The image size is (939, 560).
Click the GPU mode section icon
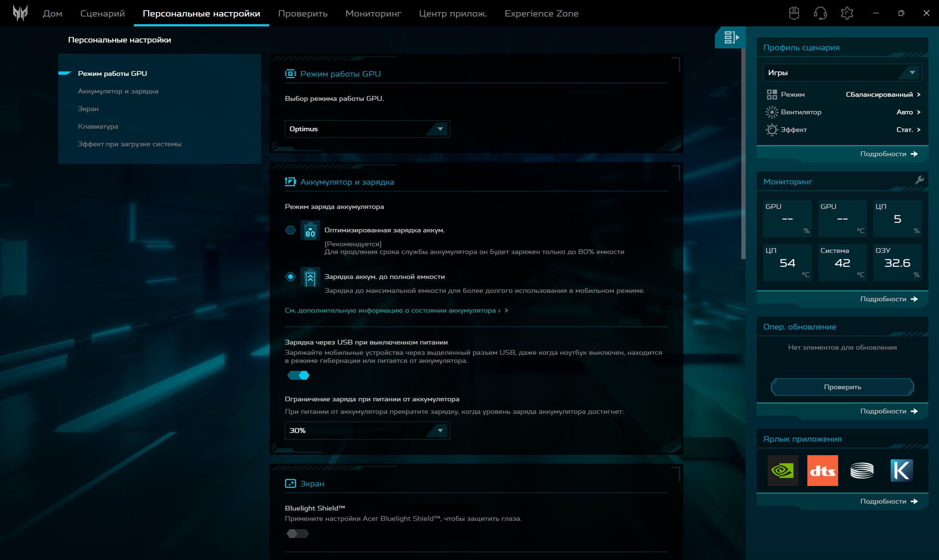291,74
